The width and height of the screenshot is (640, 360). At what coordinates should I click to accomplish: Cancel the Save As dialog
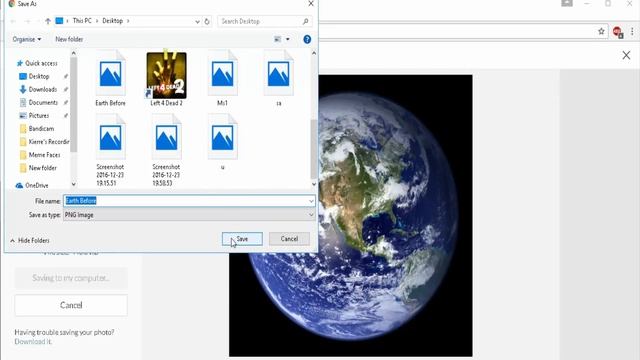(289, 239)
